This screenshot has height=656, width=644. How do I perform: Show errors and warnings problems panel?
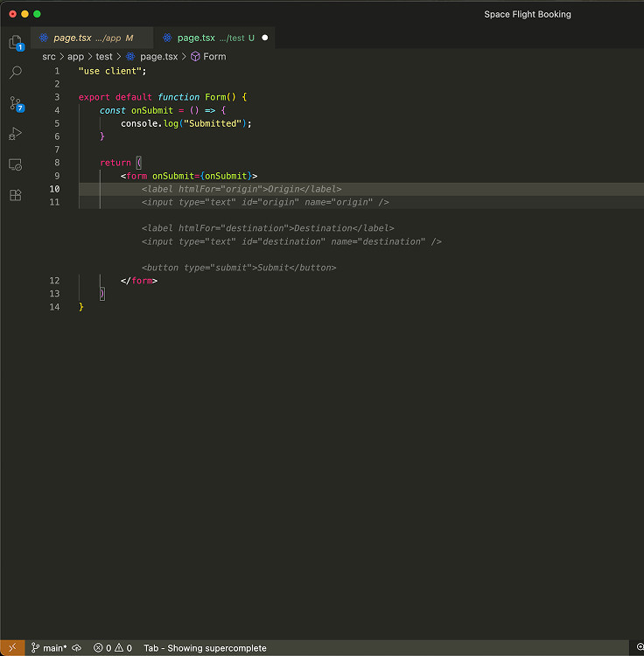click(x=113, y=648)
